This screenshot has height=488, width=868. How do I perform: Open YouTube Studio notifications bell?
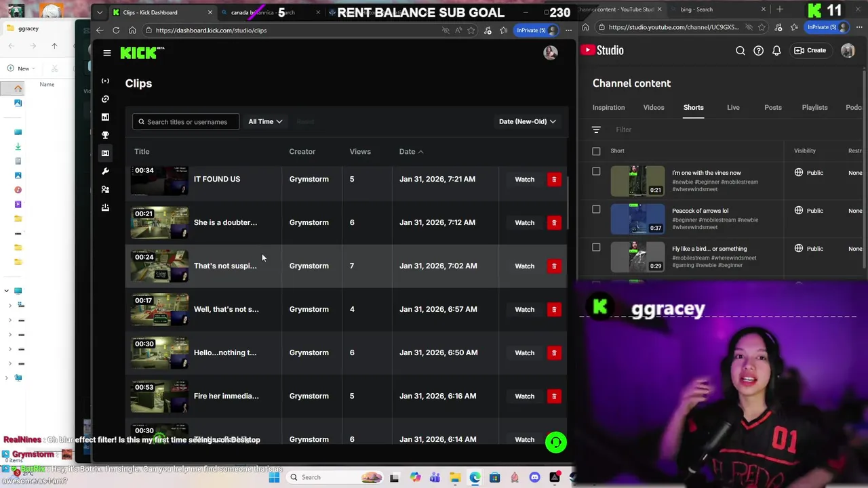(x=776, y=50)
